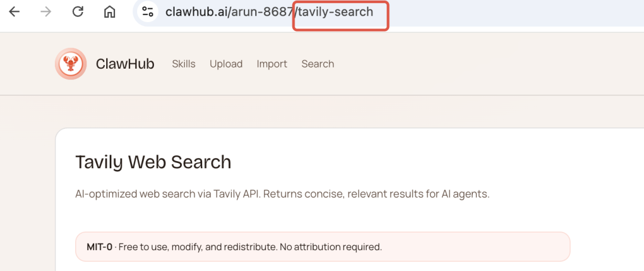Image resolution: width=644 pixels, height=271 pixels.
Task: Open the Skills menu item
Action: pyautogui.click(x=184, y=64)
